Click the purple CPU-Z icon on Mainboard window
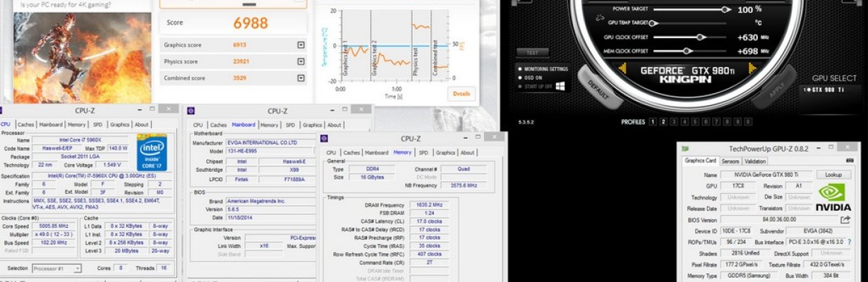Screen dimensions: 868x282 pos(191,111)
